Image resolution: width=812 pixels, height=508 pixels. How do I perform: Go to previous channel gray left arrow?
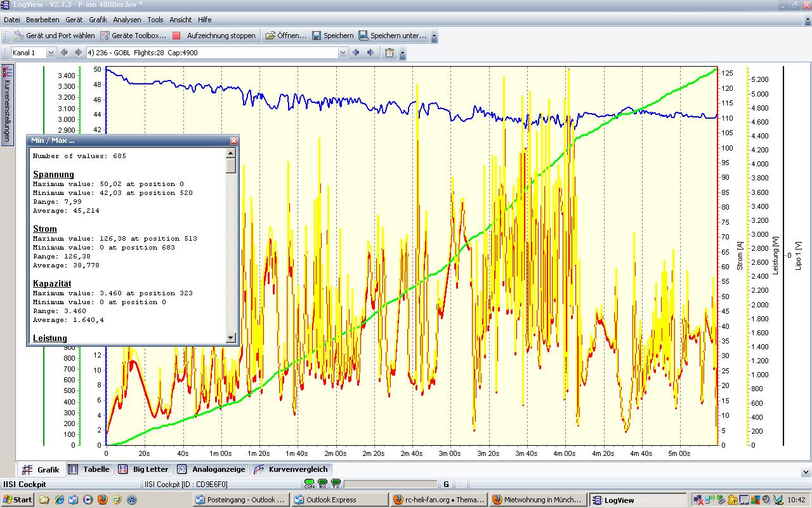tap(64, 53)
